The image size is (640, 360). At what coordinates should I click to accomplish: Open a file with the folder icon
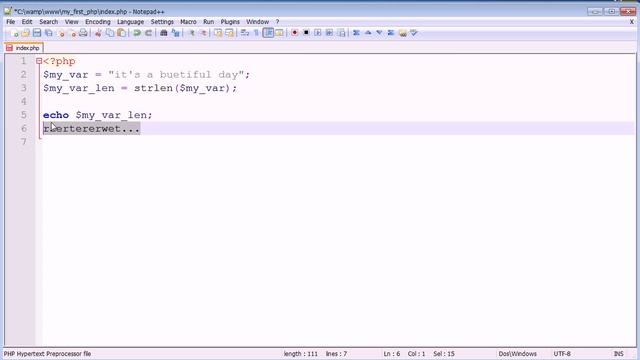(25, 33)
